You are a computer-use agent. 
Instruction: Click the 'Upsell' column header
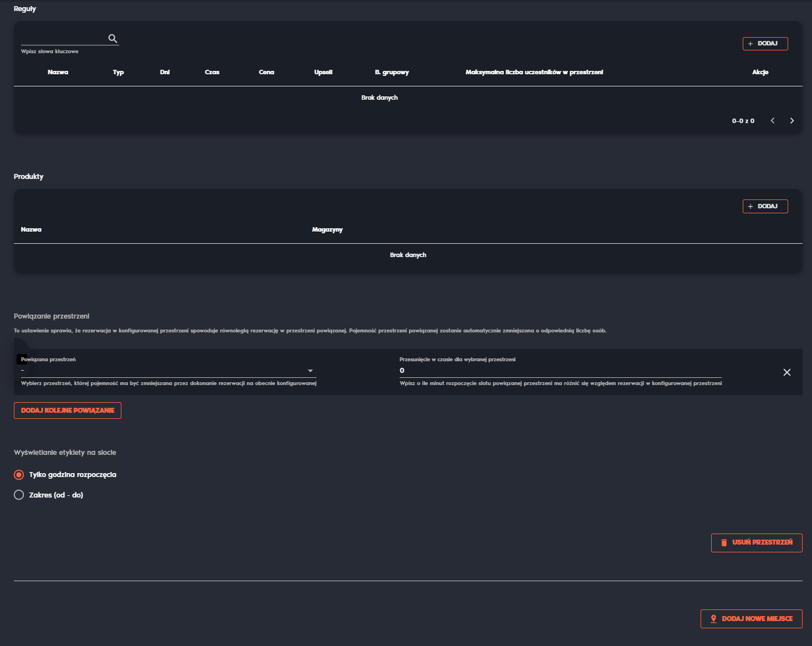[323, 72]
